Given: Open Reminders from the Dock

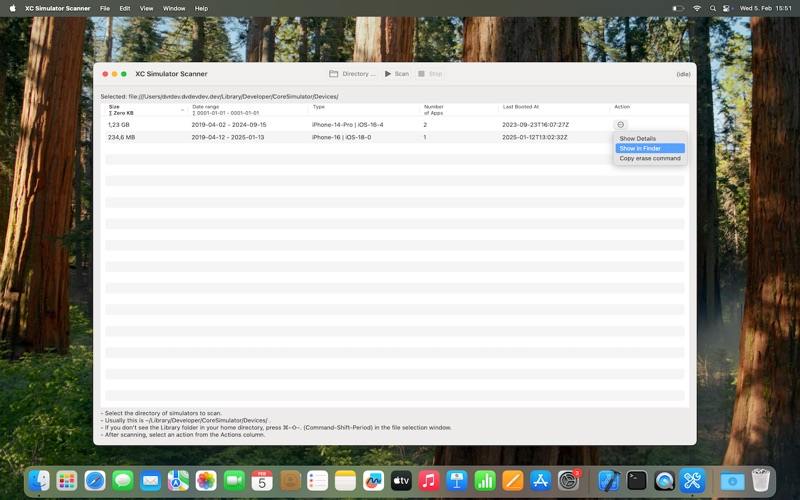Looking at the screenshot, I should [x=317, y=481].
